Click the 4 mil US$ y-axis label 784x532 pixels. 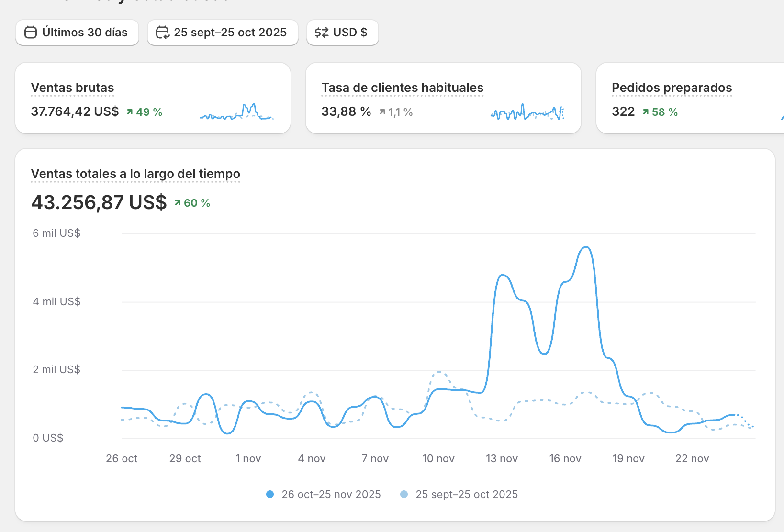tap(56, 301)
